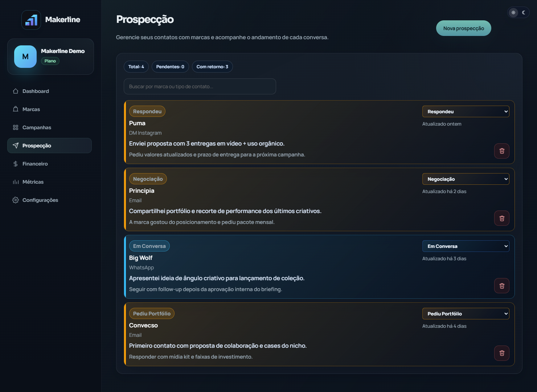Click the Financeiro dollar icon
537x392 pixels.
[x=16, y=164]
